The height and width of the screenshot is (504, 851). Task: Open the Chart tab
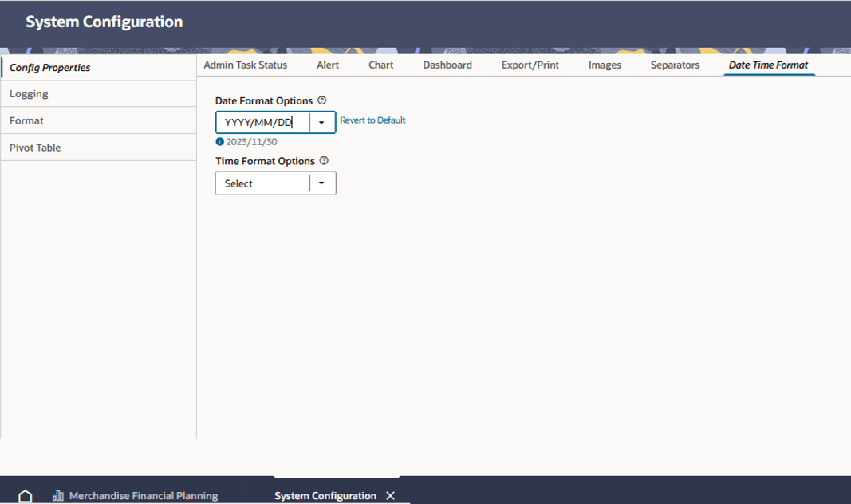[x=381, y=65]
